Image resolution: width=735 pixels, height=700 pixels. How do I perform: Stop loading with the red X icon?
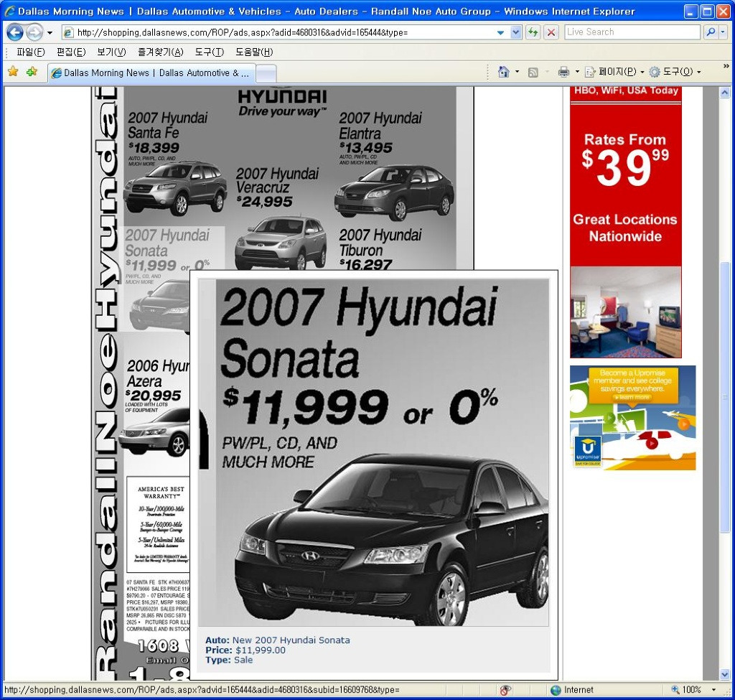551,32
